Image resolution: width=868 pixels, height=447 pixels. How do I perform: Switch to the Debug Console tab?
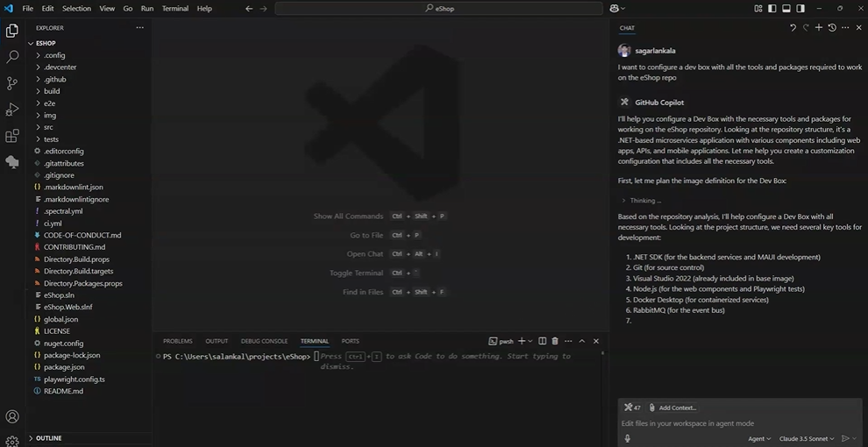click(x=264, y=341)
